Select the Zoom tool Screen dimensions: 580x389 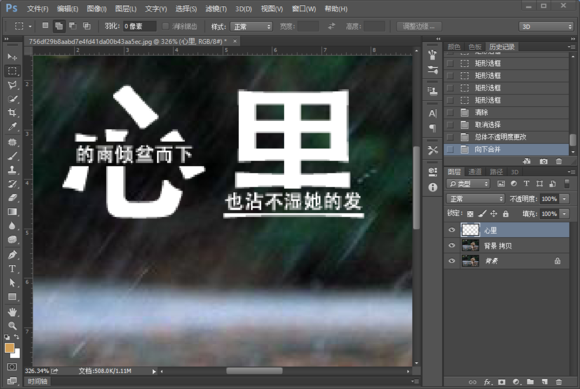tap(12, 326)
